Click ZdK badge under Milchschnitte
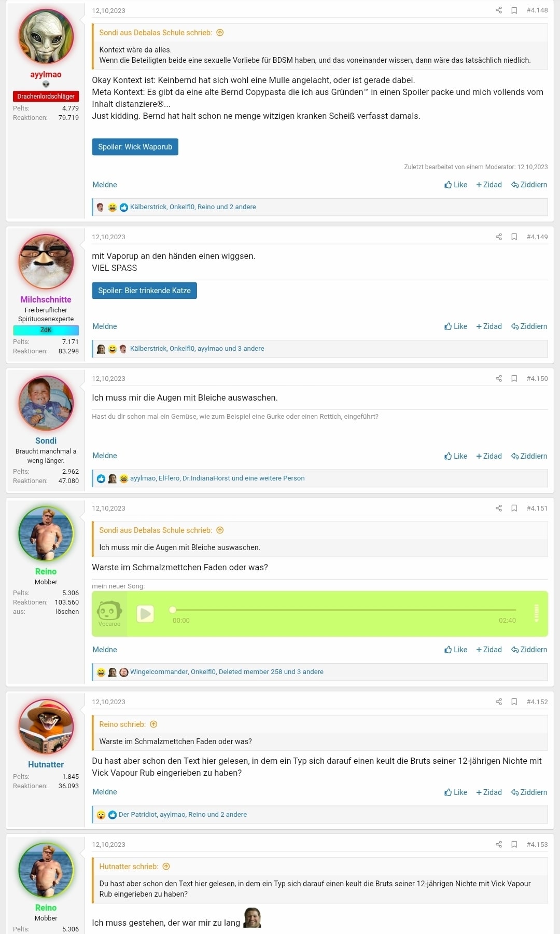Viewport: 560px width, 934px height. pyautogui.click(x=46, y=330)
